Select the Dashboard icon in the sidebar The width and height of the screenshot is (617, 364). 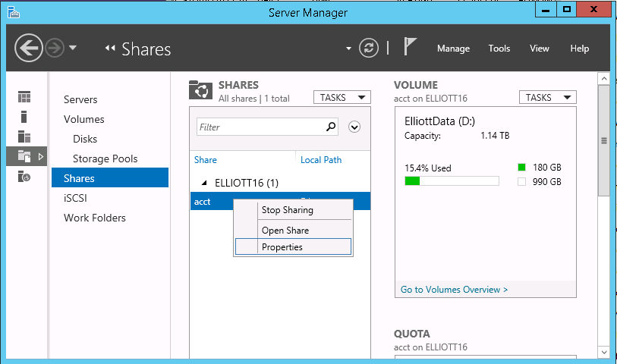24,97
